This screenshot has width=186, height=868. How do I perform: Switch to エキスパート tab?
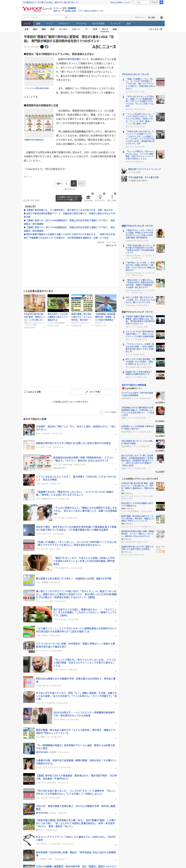click(64, 24)
